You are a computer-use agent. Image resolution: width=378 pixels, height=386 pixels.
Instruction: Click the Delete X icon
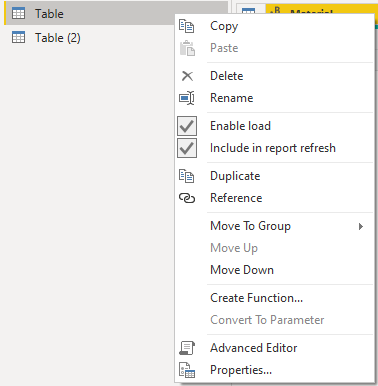coord(187,76)
